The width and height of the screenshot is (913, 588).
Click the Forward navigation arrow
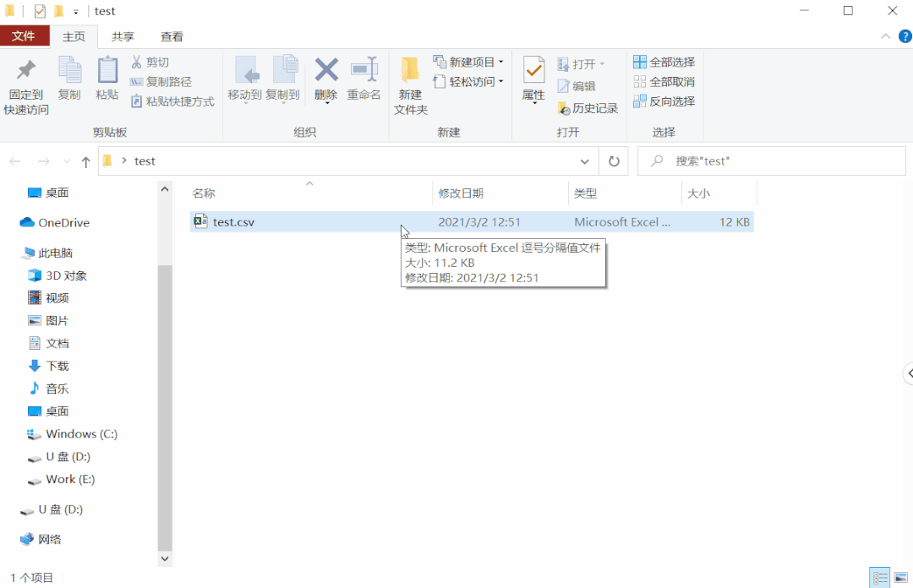click(44, 161)
